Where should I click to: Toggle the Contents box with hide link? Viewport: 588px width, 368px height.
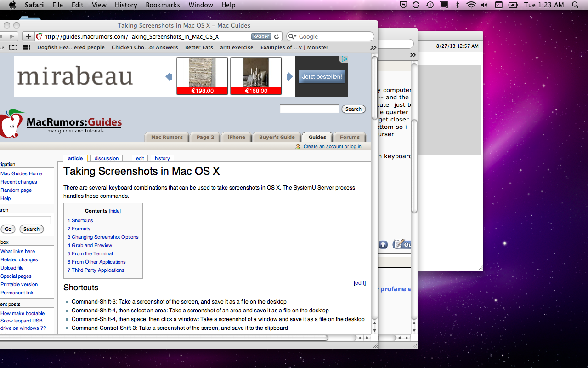tap(115, 211)
